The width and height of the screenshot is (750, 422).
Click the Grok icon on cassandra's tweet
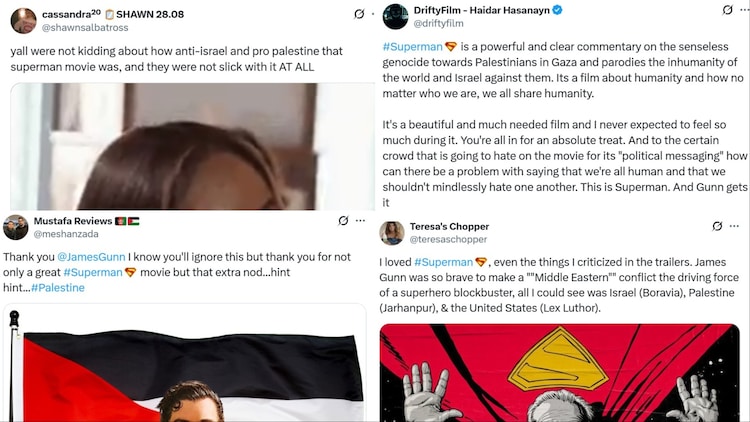click(359, 14)
